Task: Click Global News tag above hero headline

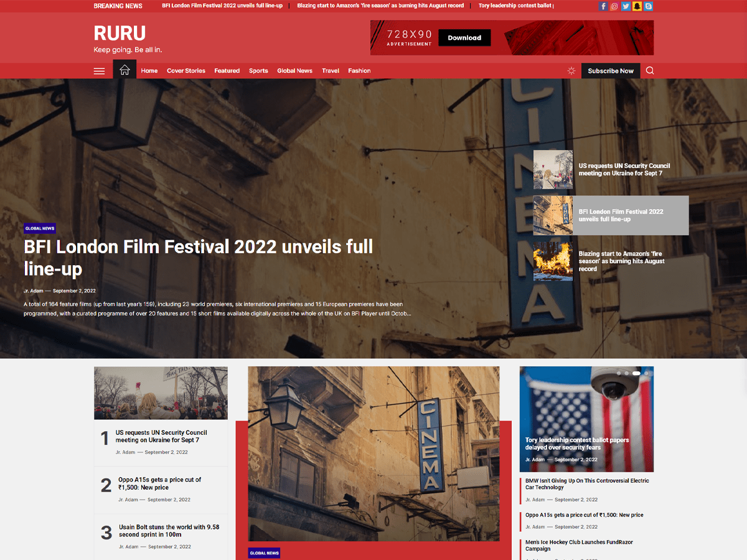Action: pos(40,228)
